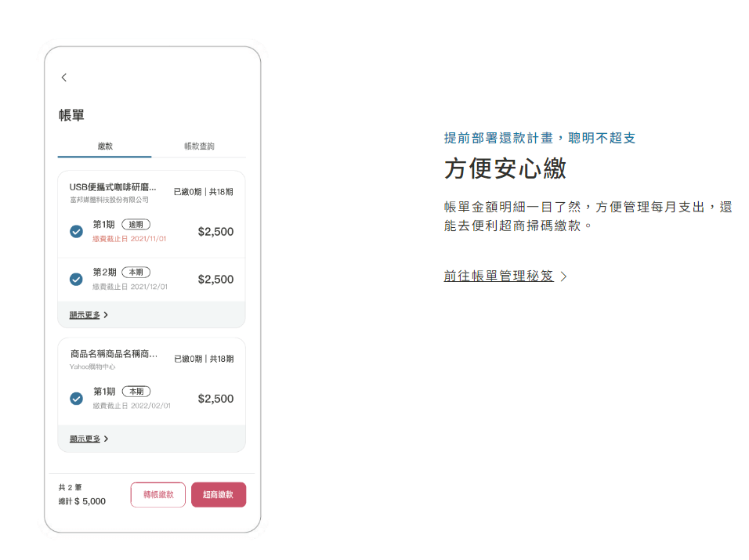Click the arrow beside the first 顯示更多

[107, 313]
